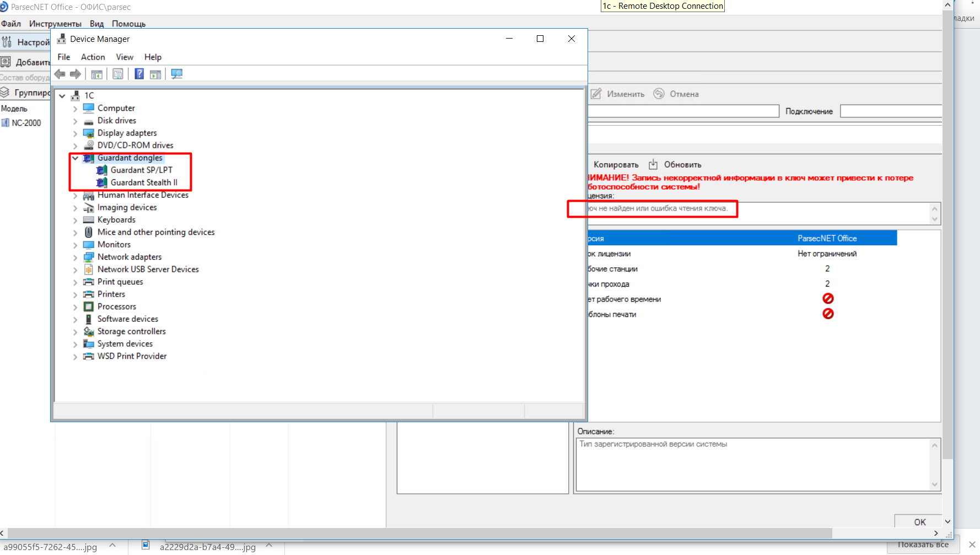Click the Копировать button

tap(616, 165)
